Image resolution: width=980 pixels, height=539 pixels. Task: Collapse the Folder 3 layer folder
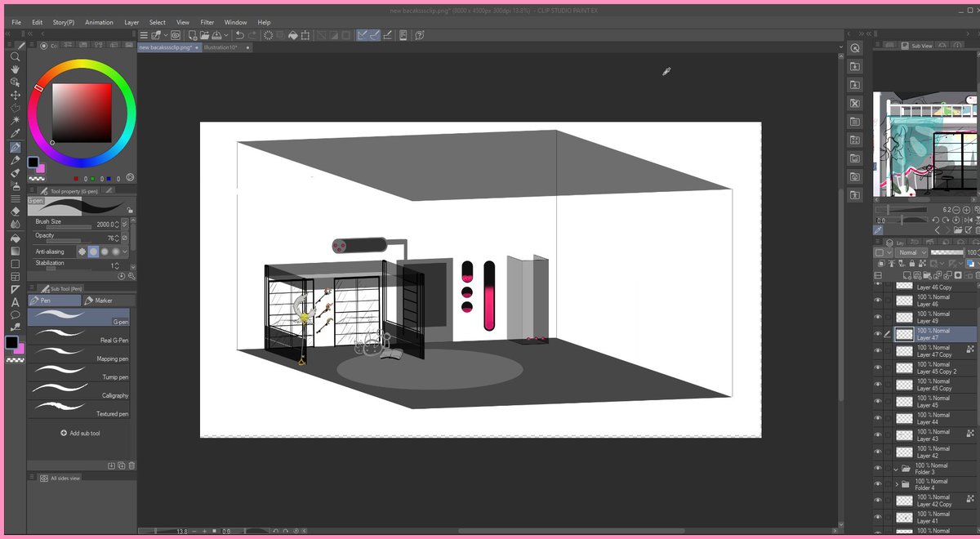[x=896, y=469]
